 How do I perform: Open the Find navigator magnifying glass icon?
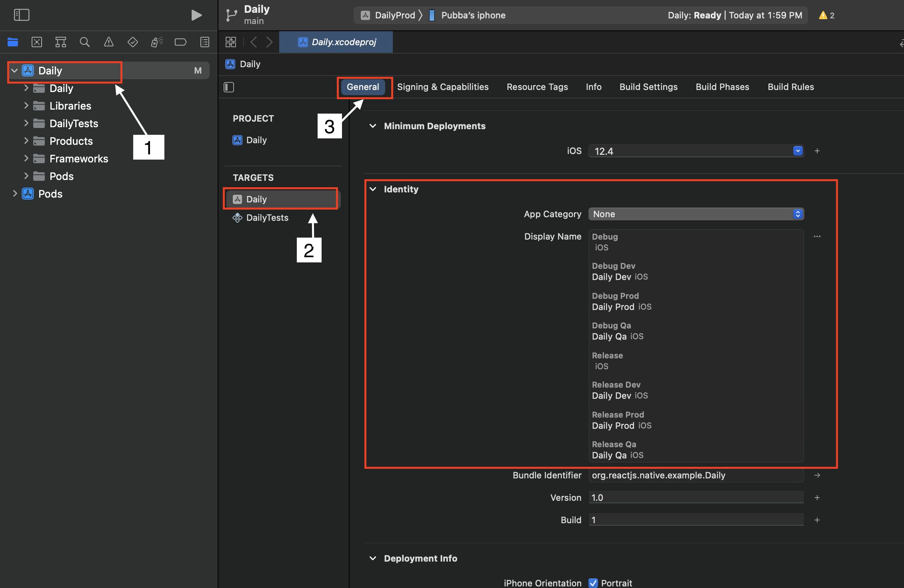click(84, 42)
